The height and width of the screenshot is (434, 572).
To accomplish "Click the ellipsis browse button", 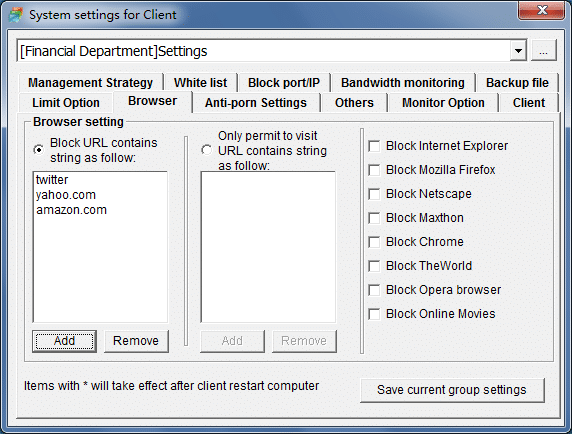I will (544, 50).
